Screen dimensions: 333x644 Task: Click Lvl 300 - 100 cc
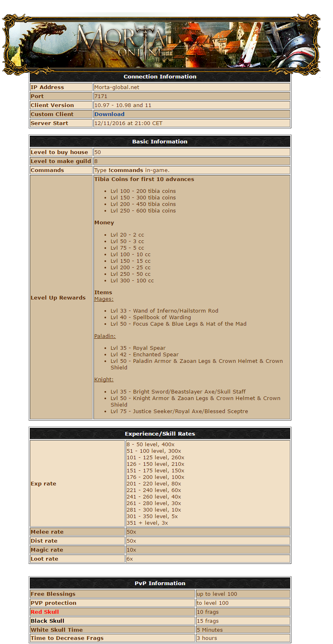tap(132, 281)
